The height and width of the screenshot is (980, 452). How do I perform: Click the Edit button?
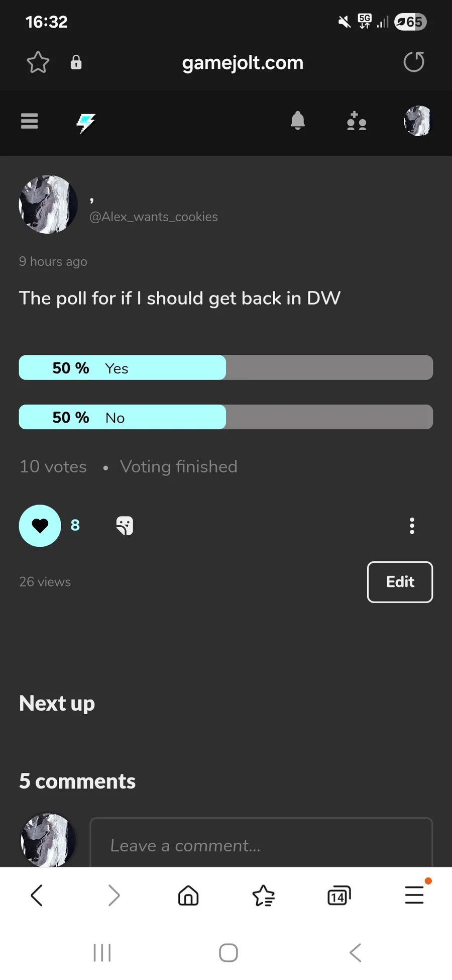coord(400,582)
